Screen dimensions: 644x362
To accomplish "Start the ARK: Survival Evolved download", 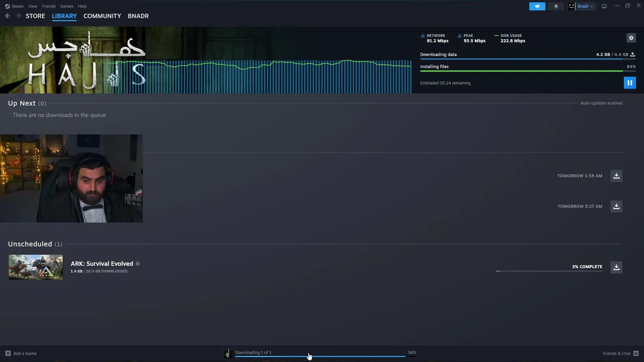I will (x=616, y=267).
